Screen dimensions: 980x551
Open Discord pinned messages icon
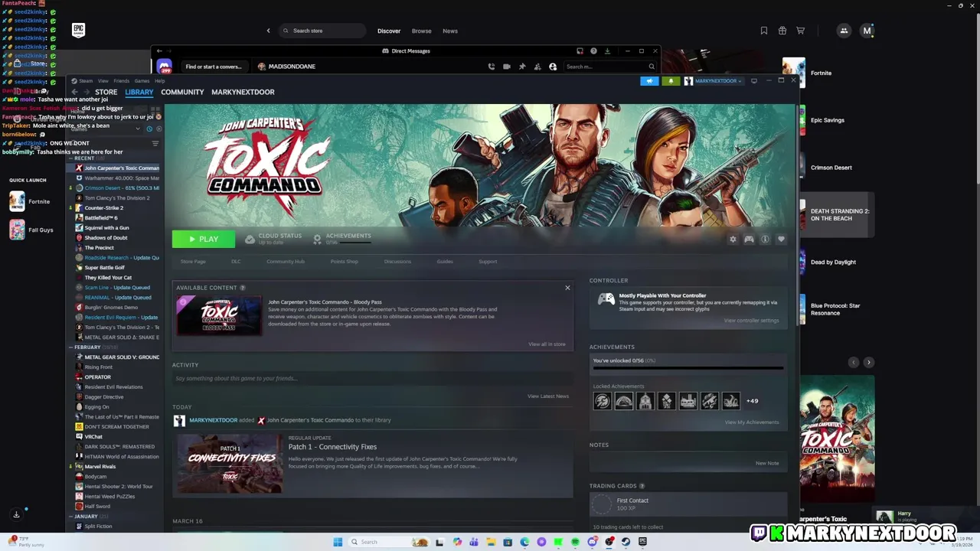(522, 67)
